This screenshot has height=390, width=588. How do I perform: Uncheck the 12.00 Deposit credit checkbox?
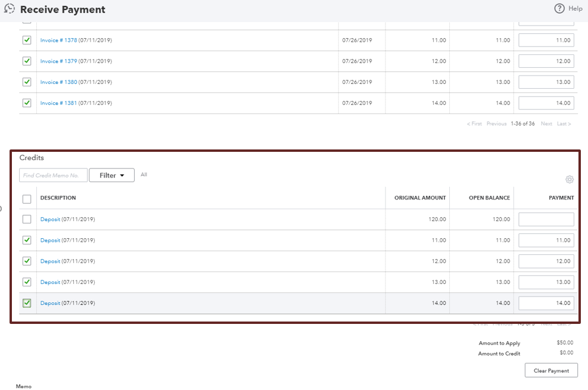(x=27, y=261)
